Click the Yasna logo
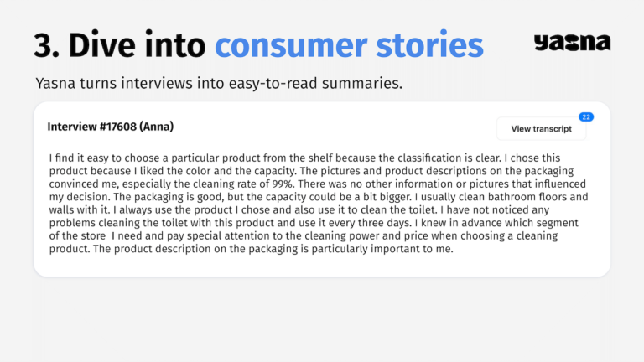Image resolution: width=644 pixels, height=362 pixels. [572, 44]
